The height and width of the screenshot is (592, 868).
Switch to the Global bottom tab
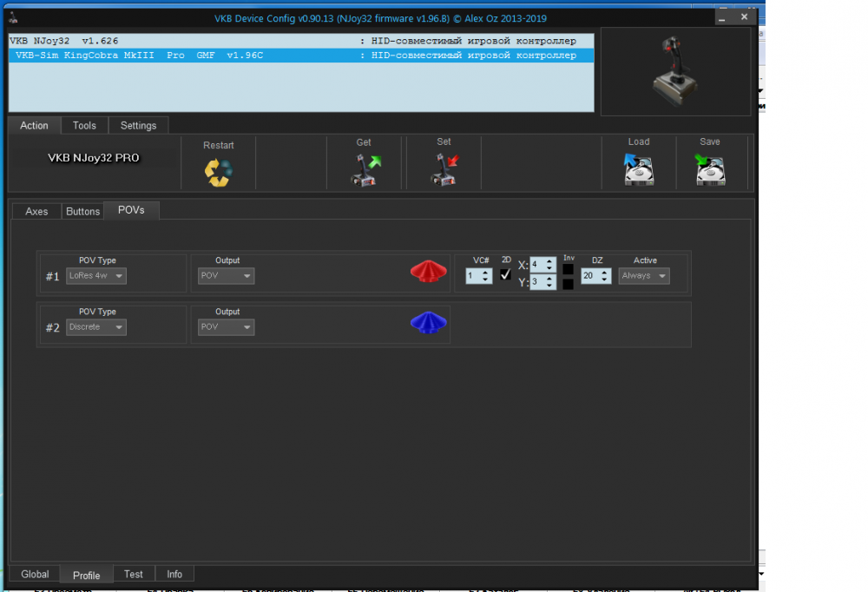(35, 575)
